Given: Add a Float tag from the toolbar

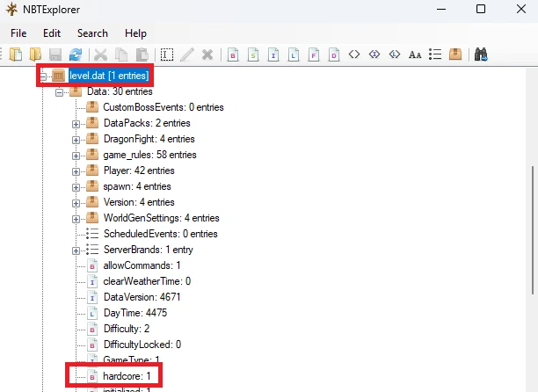Looking at the screenshot, I should [314, 54].
